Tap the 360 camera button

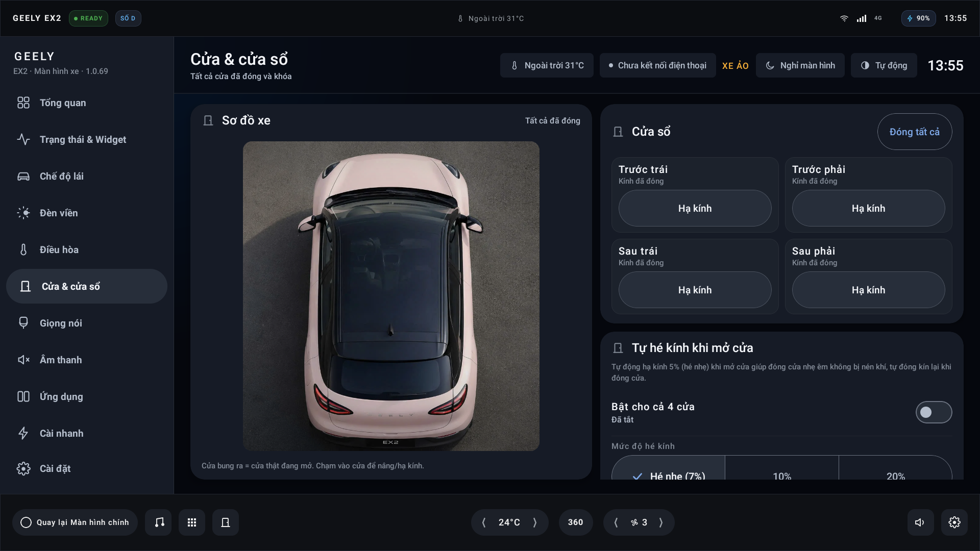point(576,522)
